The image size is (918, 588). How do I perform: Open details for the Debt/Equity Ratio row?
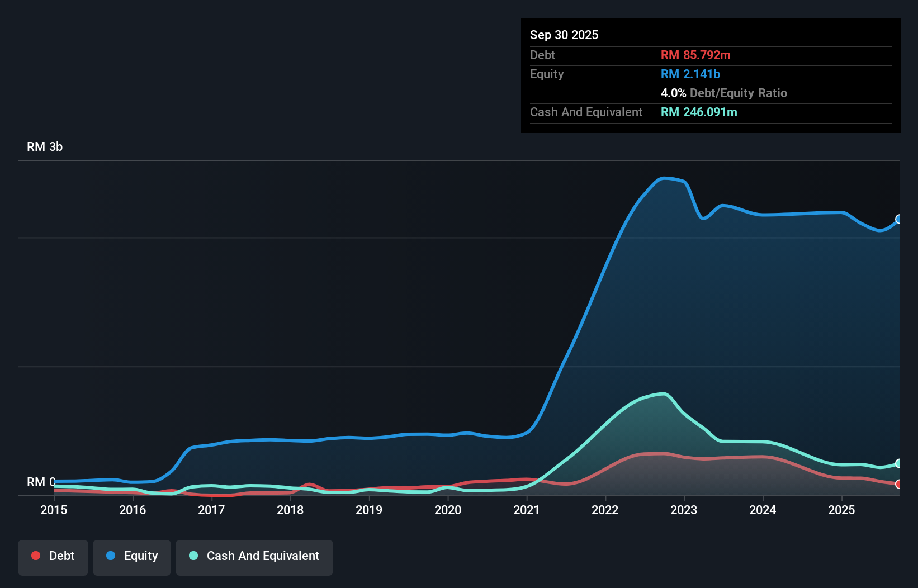(x=724, y=93)
